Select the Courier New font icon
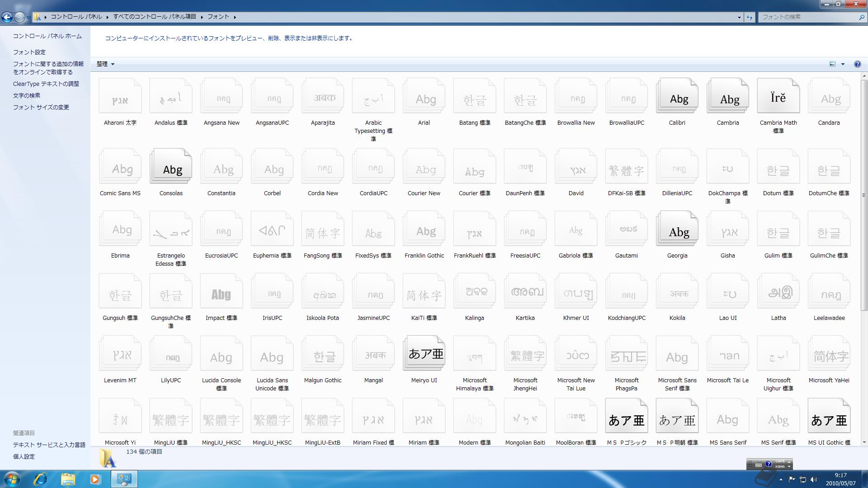This screenshot has height=488, width=868. pos(424,166)
